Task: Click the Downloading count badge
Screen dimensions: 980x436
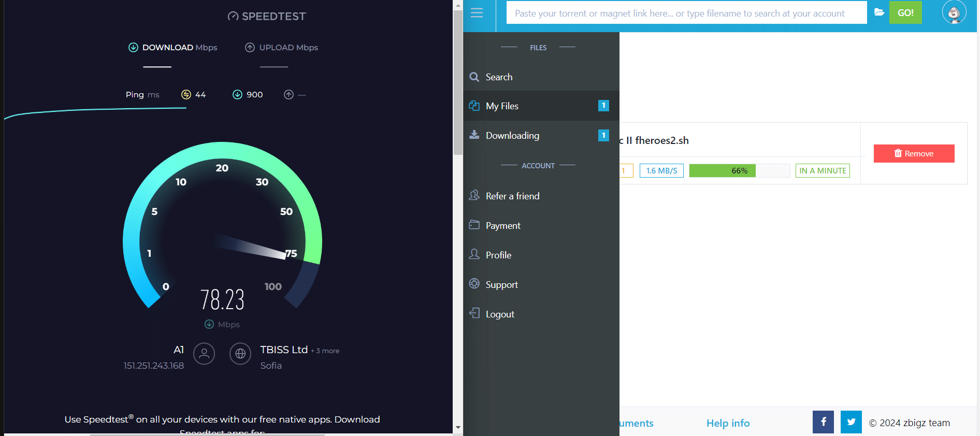Action: point(603,135)
